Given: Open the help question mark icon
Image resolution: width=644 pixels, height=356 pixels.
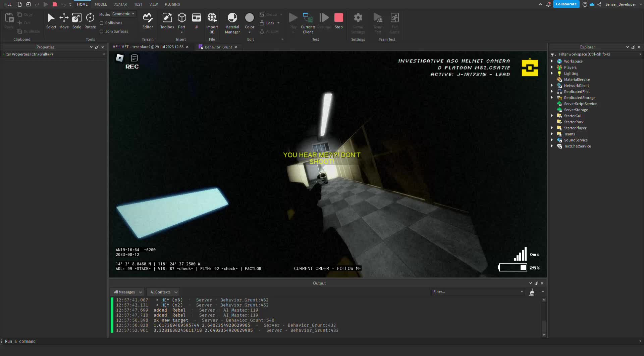Looking at the screenshot, I should pyautogui.click(x=585, y=4).
